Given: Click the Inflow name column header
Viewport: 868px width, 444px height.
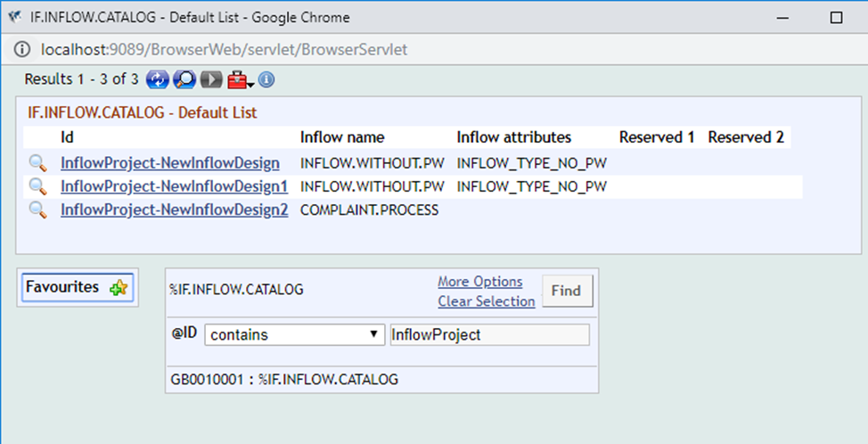Looking at the screenshot, I should 342,137.
